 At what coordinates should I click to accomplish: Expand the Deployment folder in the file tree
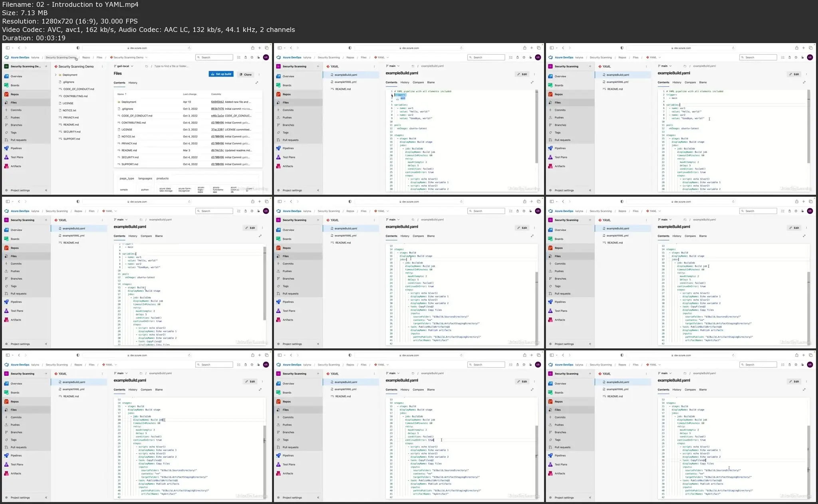56,75
